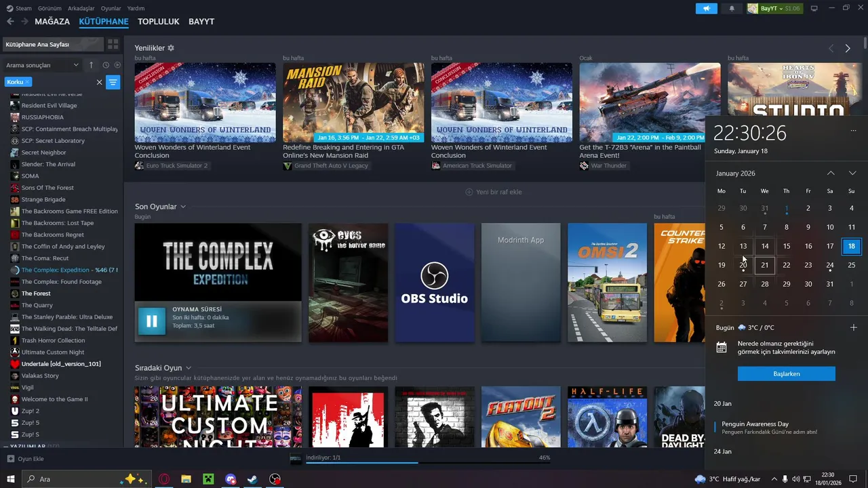Open the advanced filter options button
Viewport: 868px width, 488px height.
113,82
